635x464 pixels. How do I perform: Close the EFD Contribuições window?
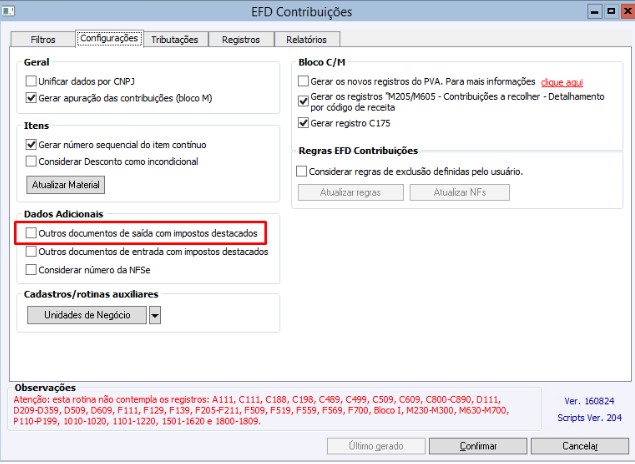coord(628,11)
